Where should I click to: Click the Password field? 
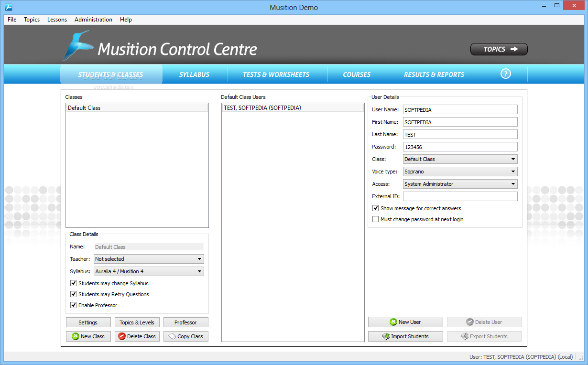[x=460, y=147]
